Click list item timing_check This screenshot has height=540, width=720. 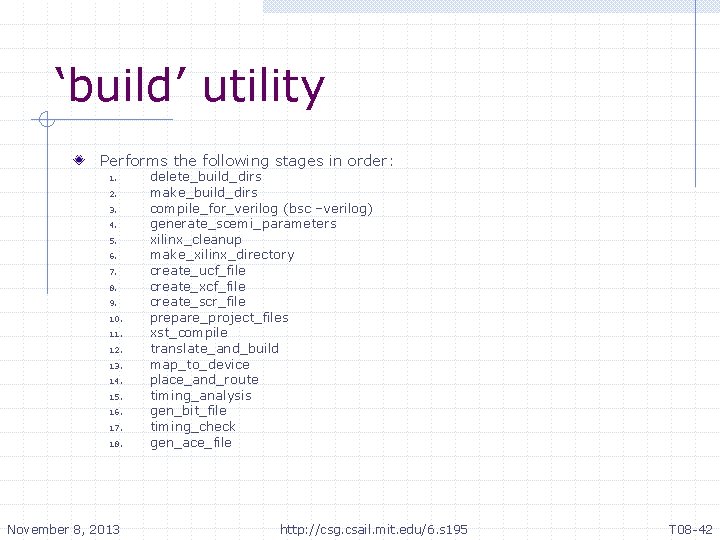[x=193, y=427]
